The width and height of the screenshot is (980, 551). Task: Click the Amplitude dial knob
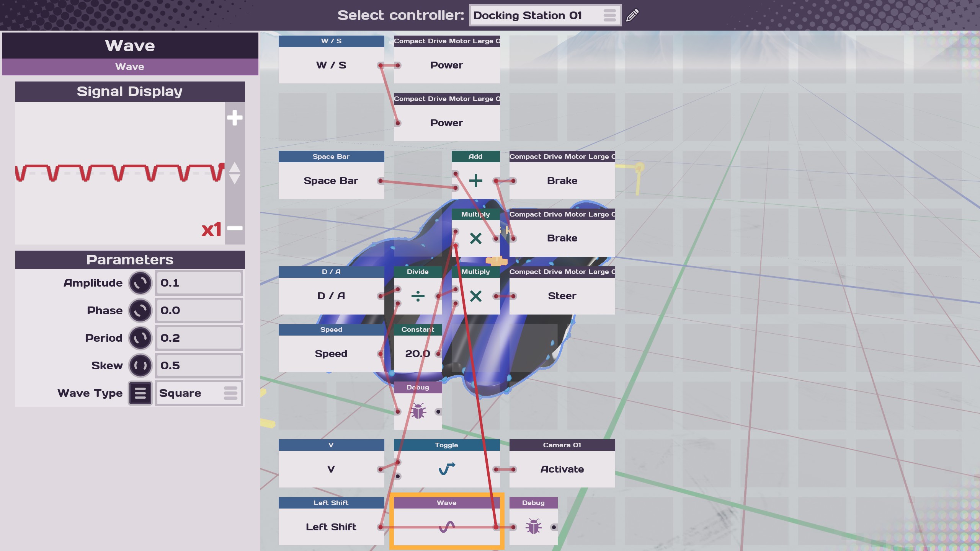point(140,283)
